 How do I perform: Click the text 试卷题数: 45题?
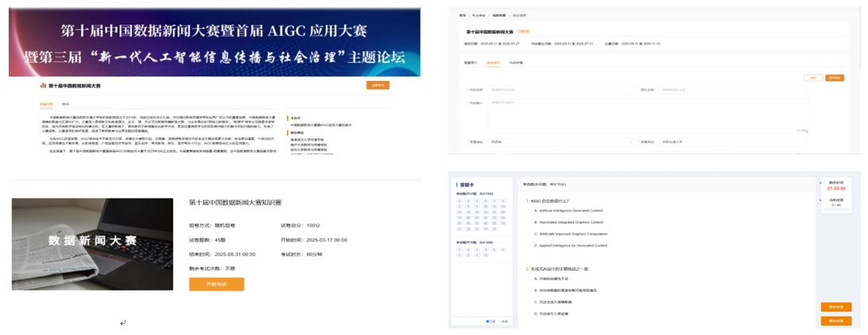point(208,240)
